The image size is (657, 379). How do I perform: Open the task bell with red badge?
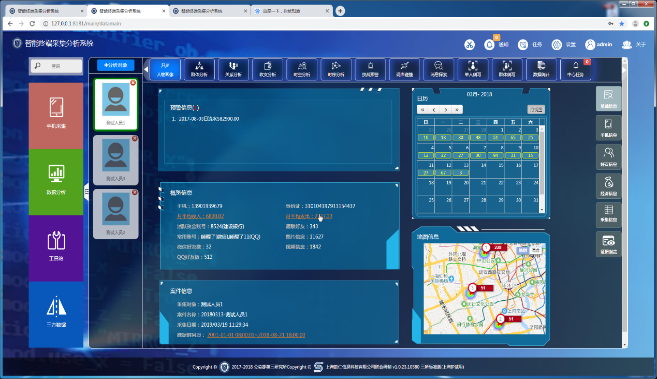[x=576, y=69]
